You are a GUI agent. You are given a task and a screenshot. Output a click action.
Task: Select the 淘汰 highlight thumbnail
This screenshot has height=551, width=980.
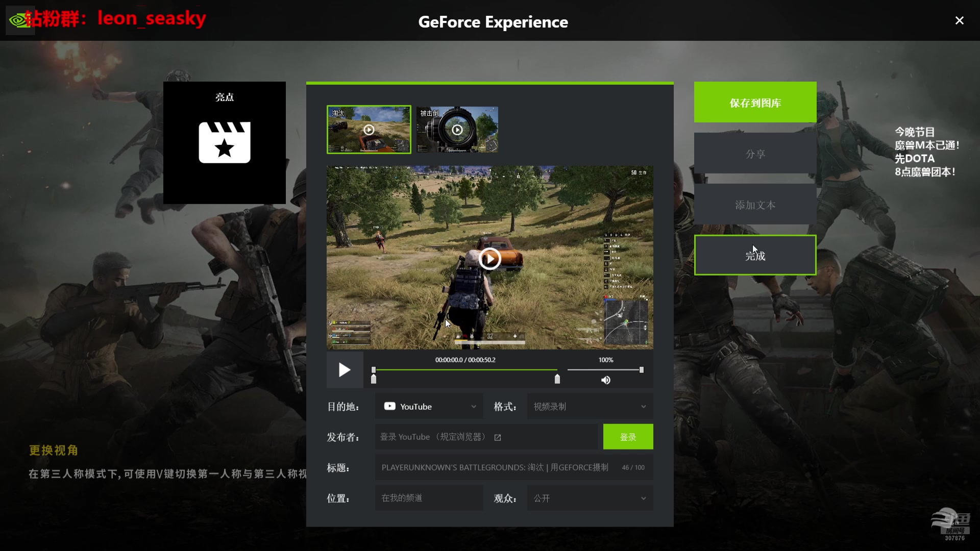369,130
